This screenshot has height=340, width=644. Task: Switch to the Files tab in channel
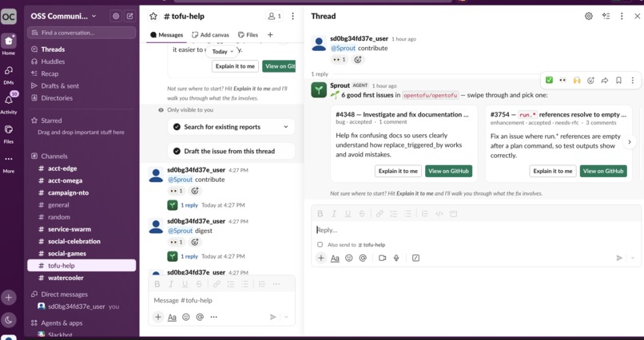coord(248,35)
